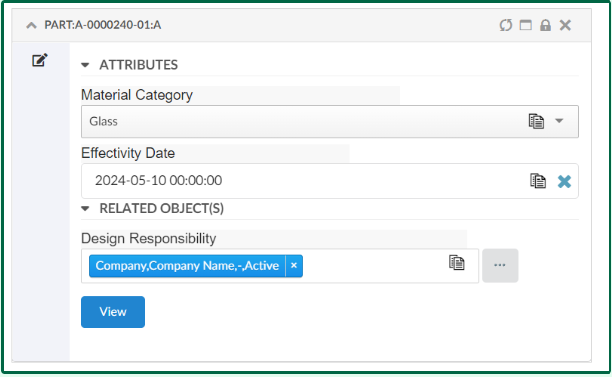Clear the Effectivity Date with blue X
The height and width of the screenshot is (377, 612).
click(x=564, y=181)
